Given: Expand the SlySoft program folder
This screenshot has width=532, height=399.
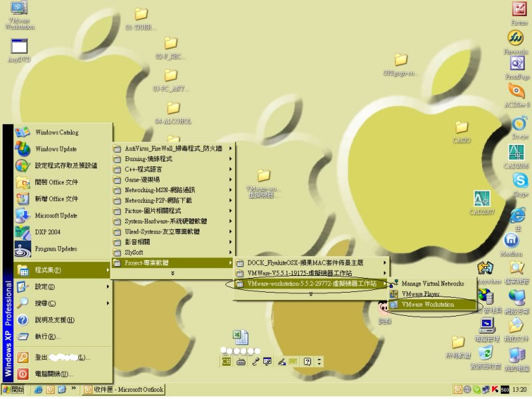Looking at the screenshot, I should [x=173, y=253].
